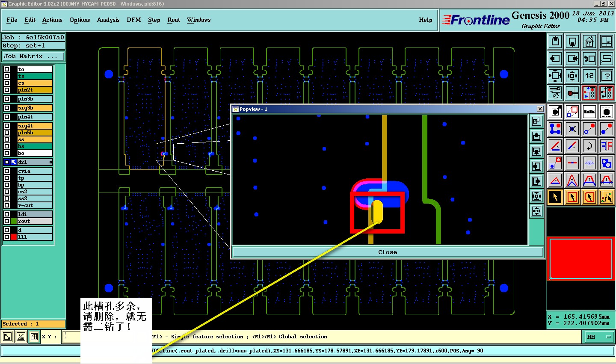The width and height of the screenshot is (616, 364).
Task: Open the File menu
Action: [12, 20]
